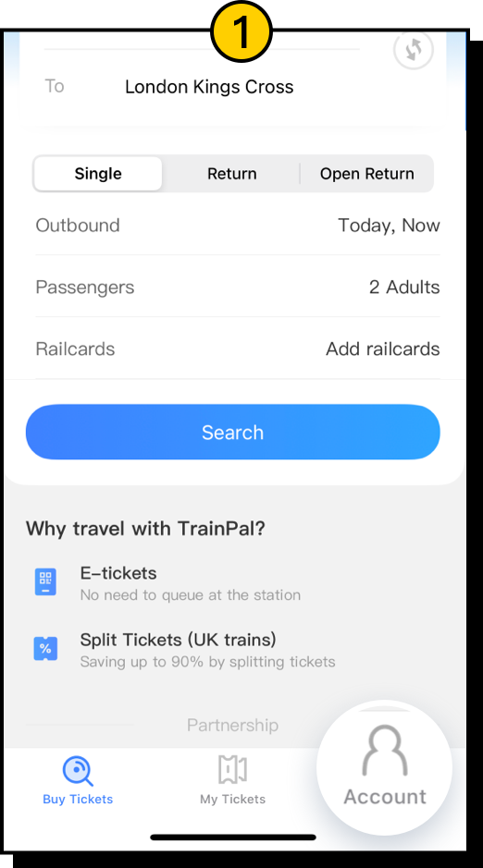Click the yellow number 1 step badge
The image size is (483, 868).
click(x=241, y=31)
